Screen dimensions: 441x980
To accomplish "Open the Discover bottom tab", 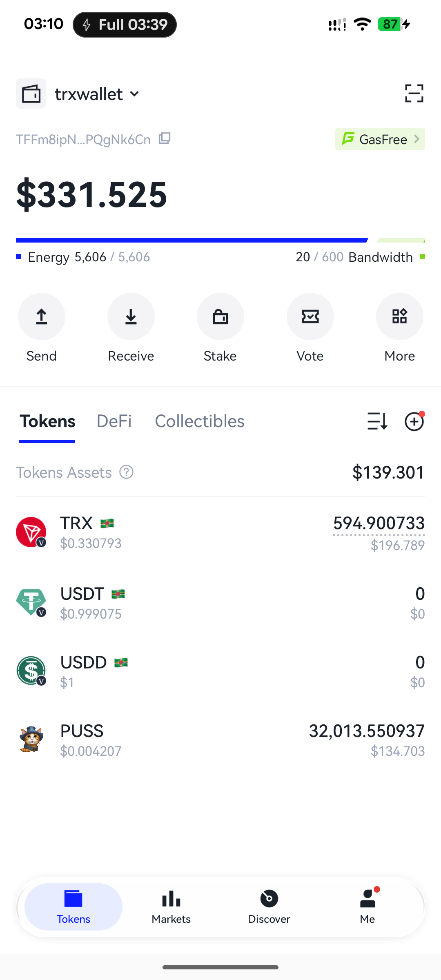I will [269, 907].
